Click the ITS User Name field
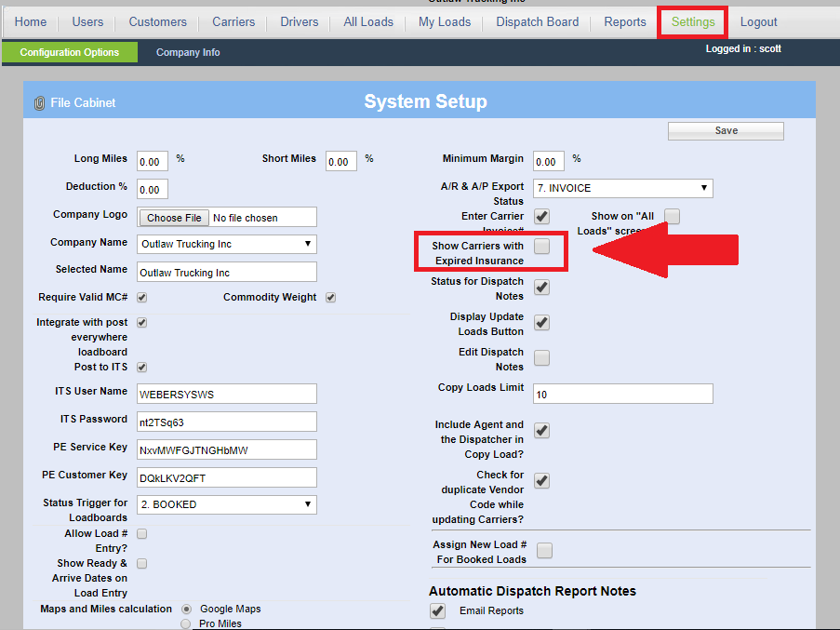The width and height of the screenshot is (840, 630). [x=227, y=394]
